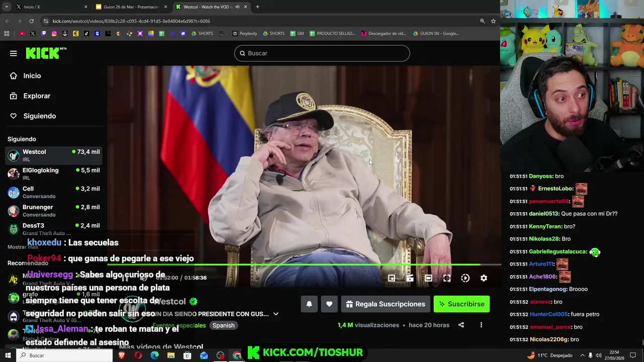The image size is (644, 362).
Task: Open the X bookmark in bookmarks bar
Action: pyautogui.click(x=33, y=34)
